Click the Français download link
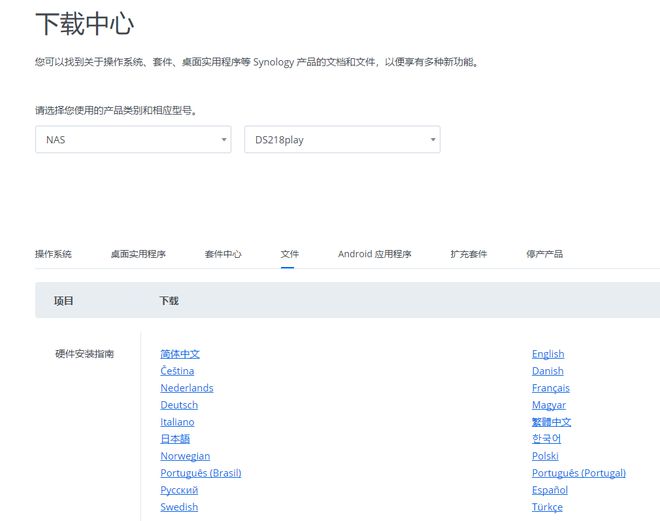Viewport: 660px width, 521px height. click(551, 388)
